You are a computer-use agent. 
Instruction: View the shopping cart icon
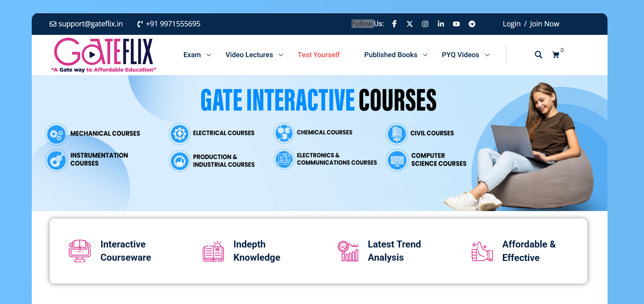click(x=556, y=55)
